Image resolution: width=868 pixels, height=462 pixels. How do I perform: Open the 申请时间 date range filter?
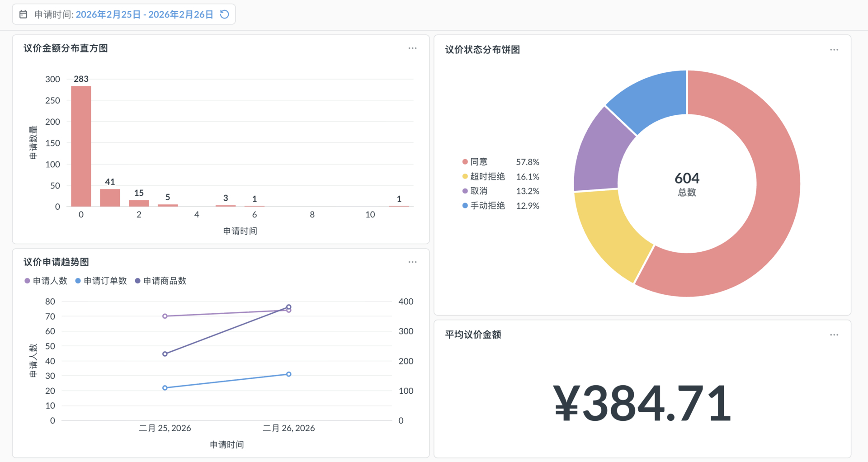(x=144, y=14)
